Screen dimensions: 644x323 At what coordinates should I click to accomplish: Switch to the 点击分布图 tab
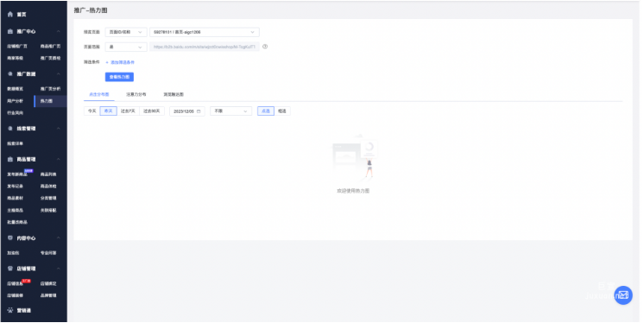(99, 94)
